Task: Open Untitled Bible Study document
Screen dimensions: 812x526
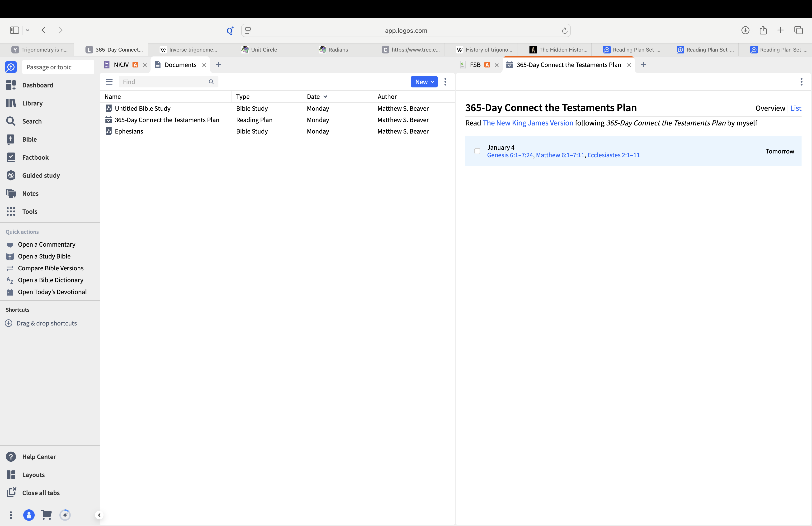Action: tap(142, 108)
